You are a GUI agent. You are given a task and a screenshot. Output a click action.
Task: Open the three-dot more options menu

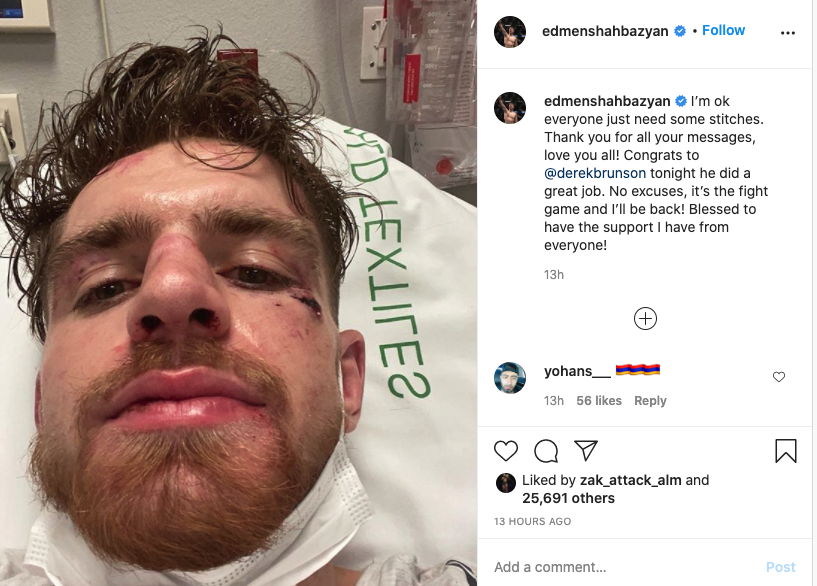coord(788,33)
